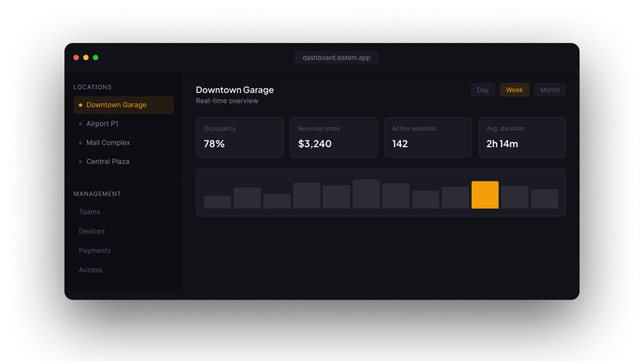
Task: Click the bullet dot next to Central Plaza
Action: tap(80, 161)
